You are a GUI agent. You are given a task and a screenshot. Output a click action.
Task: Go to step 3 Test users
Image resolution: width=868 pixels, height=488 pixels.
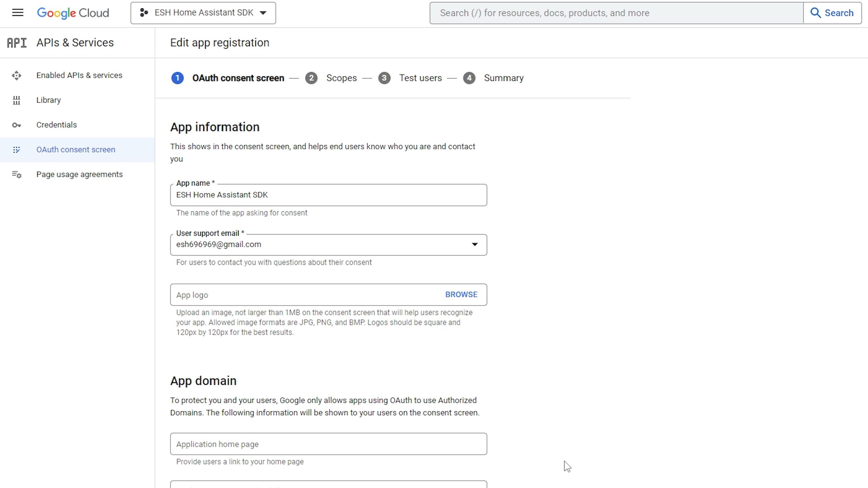pyautogui.click(x=420, y=78)
